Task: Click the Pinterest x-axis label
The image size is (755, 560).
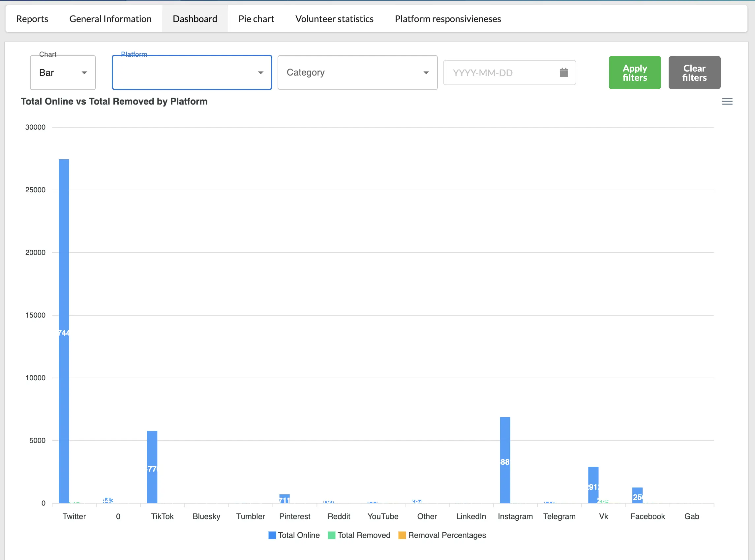Action: click(x=295, y=516)
